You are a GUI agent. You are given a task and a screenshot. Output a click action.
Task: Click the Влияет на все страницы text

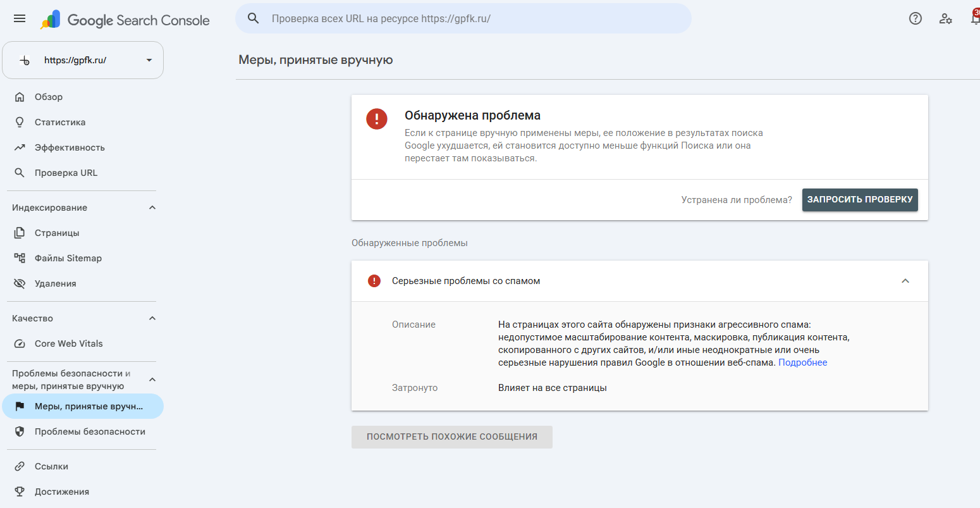point(553,388)
